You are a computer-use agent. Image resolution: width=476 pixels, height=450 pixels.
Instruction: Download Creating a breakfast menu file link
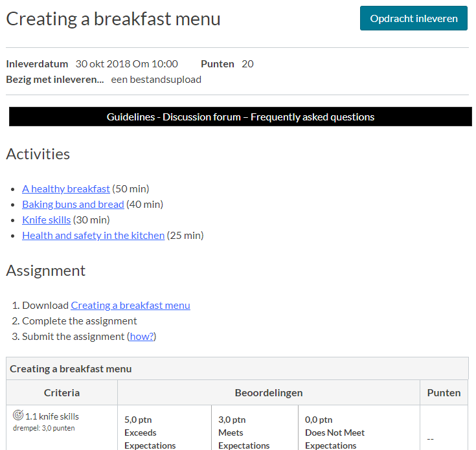point(131,305)
